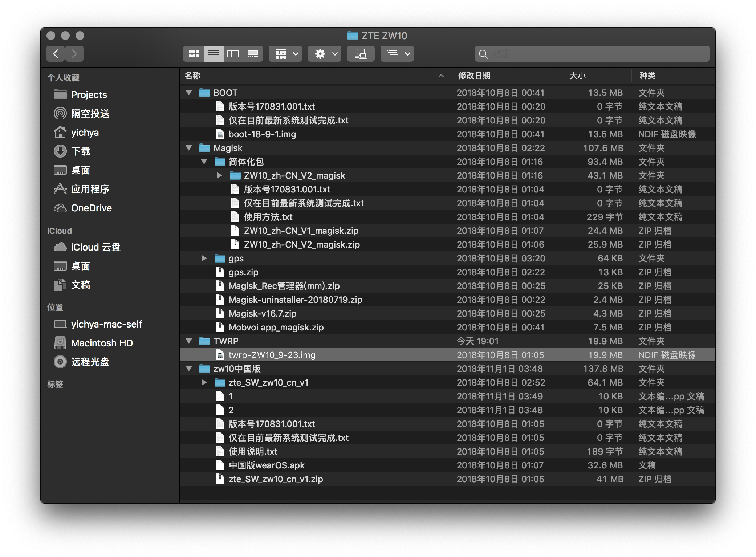Viewport: 756px width, 557px height.
Task: Click the BOOT folder icon
Action: [x=205, y=93]
